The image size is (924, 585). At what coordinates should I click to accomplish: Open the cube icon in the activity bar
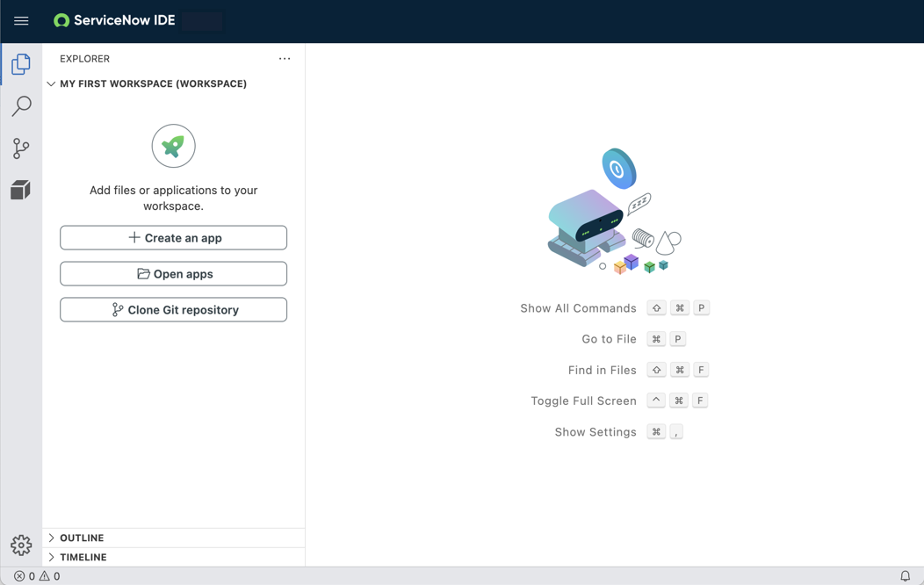[x=21, y=191]
